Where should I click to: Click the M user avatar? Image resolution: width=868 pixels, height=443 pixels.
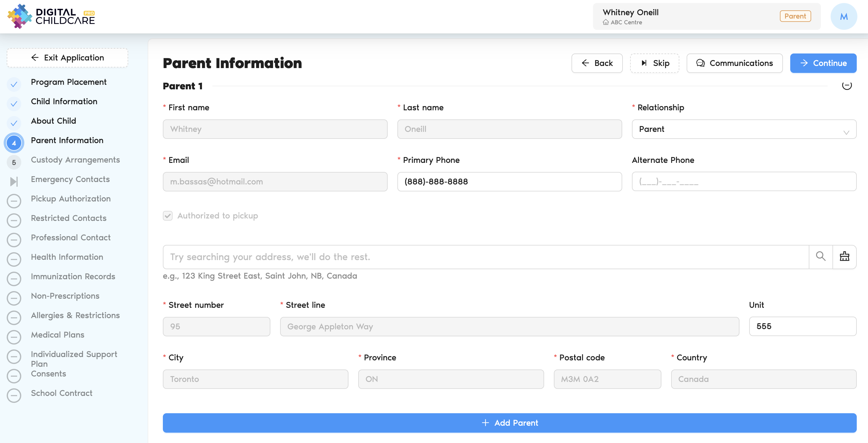pos(843,16)
